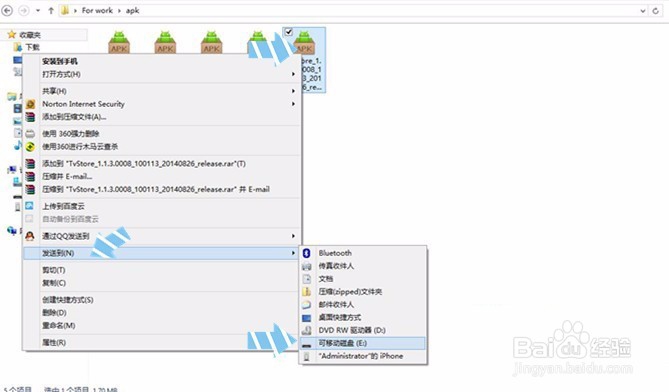
Task: Send to "Administrator"的 iPhone
Action: click(363, 356)
